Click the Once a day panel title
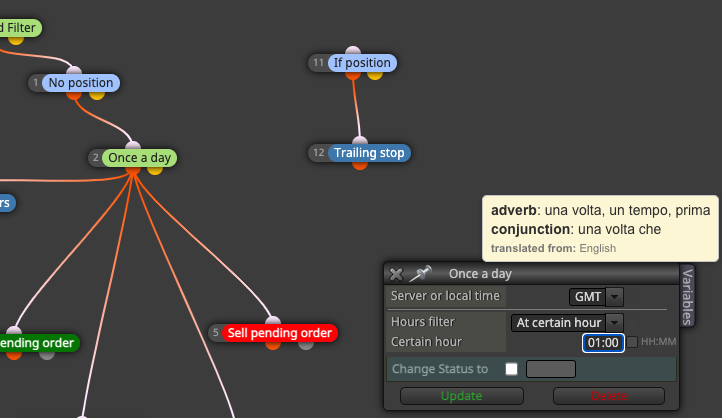722x418 pixels. 480,274
